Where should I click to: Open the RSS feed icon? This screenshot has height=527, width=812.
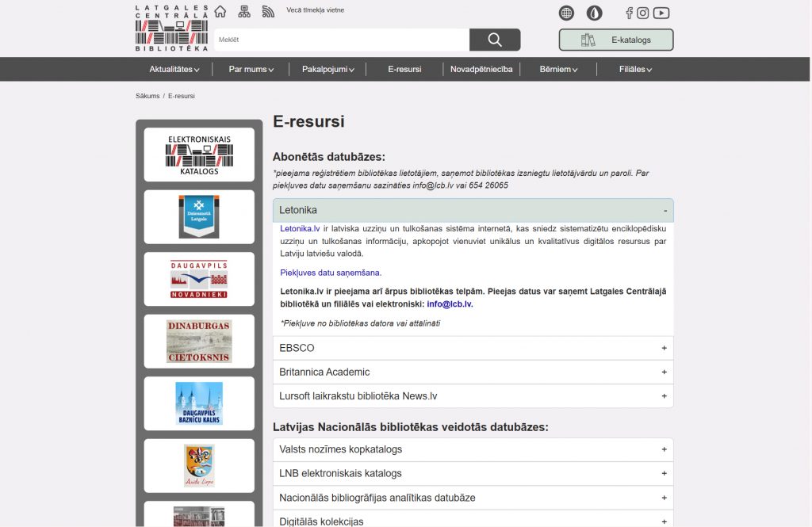tap(268, 12)
